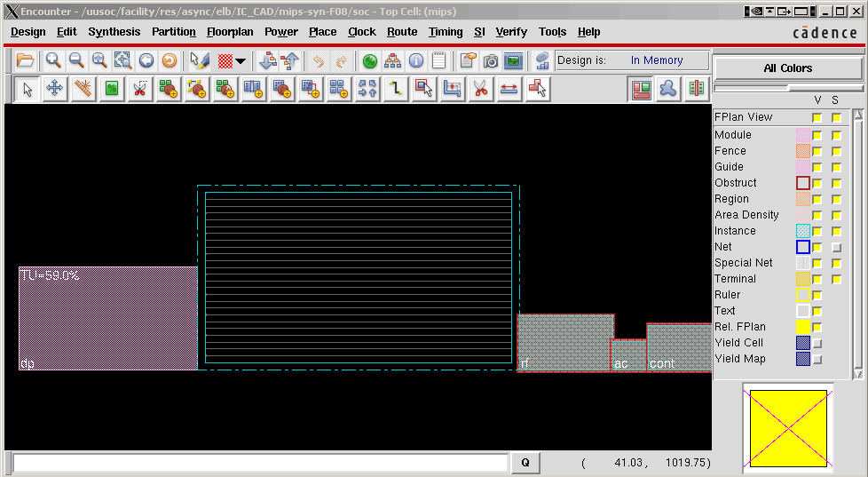Open the Clock menu
This screenshot has height=477, width=868.
362,32
